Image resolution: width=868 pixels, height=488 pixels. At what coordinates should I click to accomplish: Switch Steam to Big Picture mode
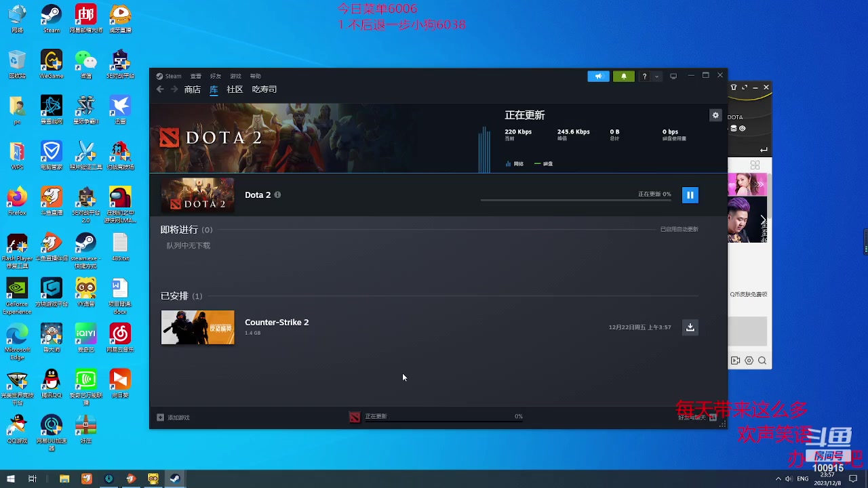[x=673, y=76]
